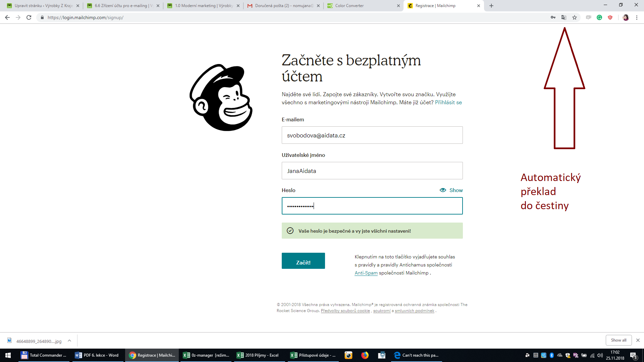This screenshot has width=644, height=362.
Task: Open Předvolby souborů cookie link
Action: tap(345, 311)
